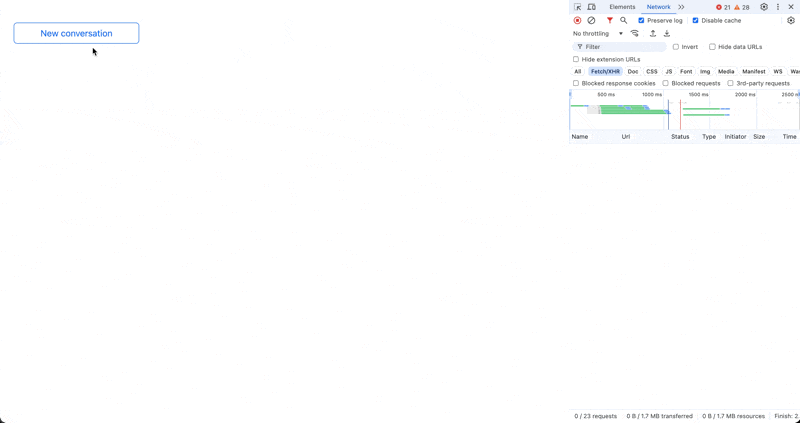The height and width of the screenshot is (423, 800).
Task: Filter requests by Media type
Action: point(726,71)
